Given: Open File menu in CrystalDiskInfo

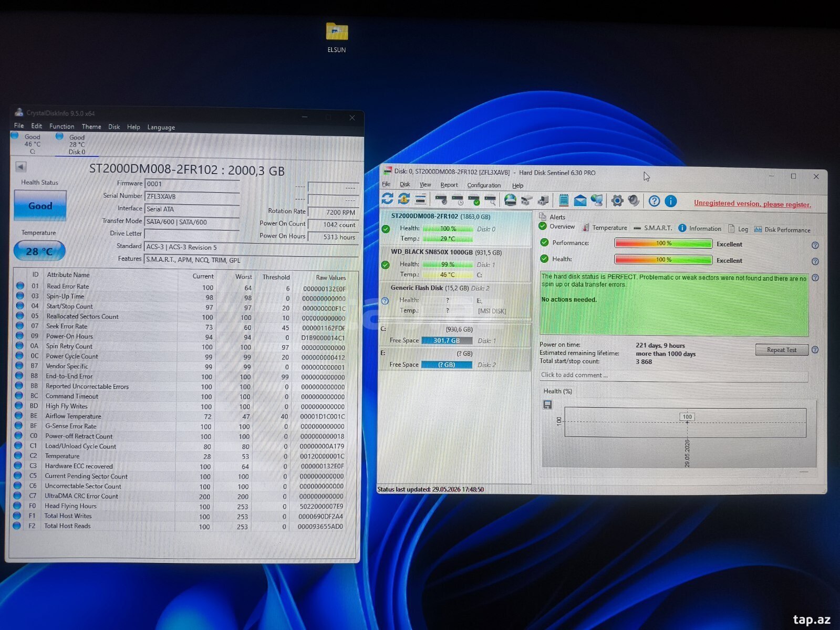Looking at the screenshot, I should [x=19, y=126].
